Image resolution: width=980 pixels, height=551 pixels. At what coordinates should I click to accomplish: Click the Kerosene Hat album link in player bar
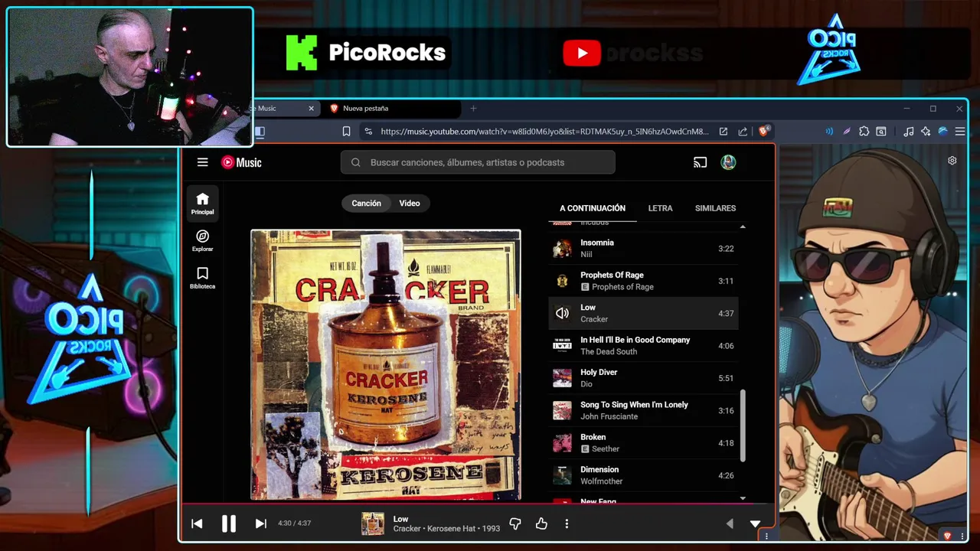(x=451, y=529)
